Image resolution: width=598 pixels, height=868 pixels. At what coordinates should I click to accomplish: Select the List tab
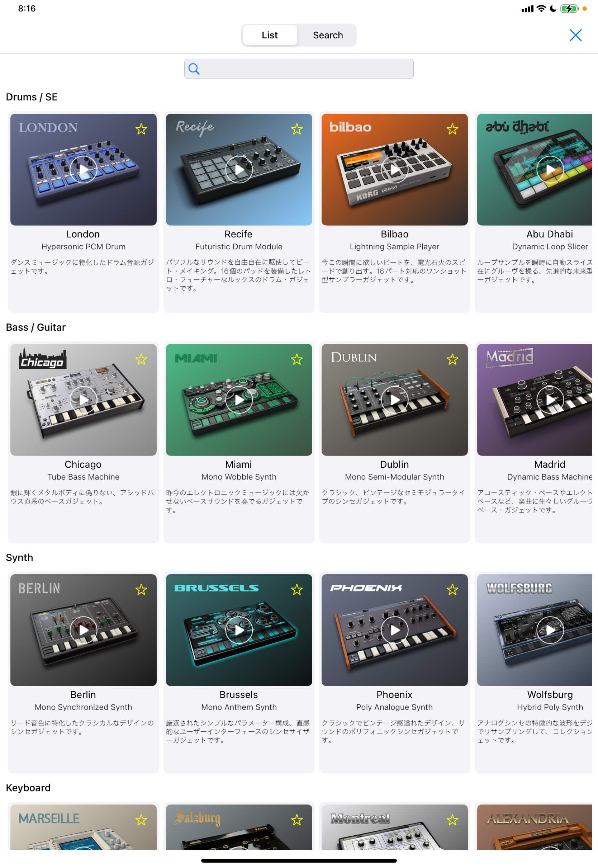[x=270, y=35]
